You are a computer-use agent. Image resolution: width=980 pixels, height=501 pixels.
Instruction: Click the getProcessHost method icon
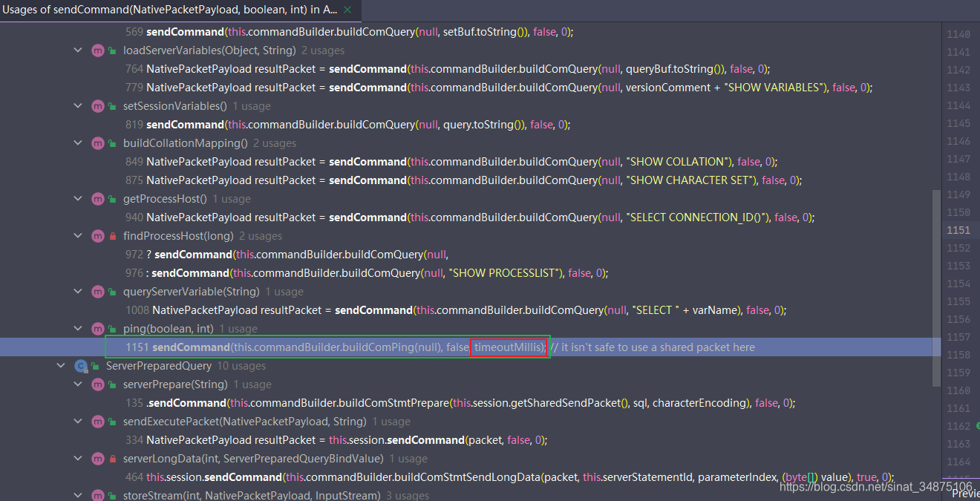coord(97,199)
